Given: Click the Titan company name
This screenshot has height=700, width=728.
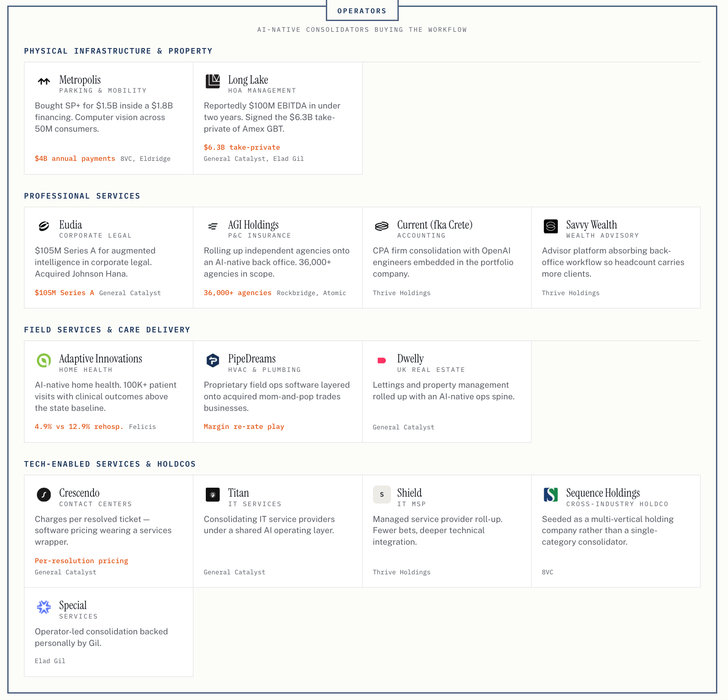Looking at the screenshot, I should (238, 493).
